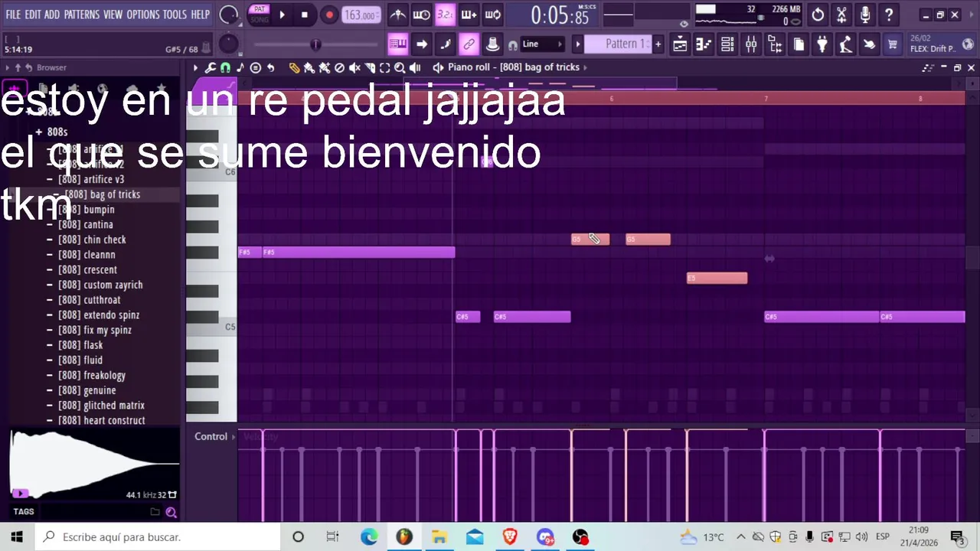Stop playback with the stop button
980x551 pixels.
pos(304,15)
